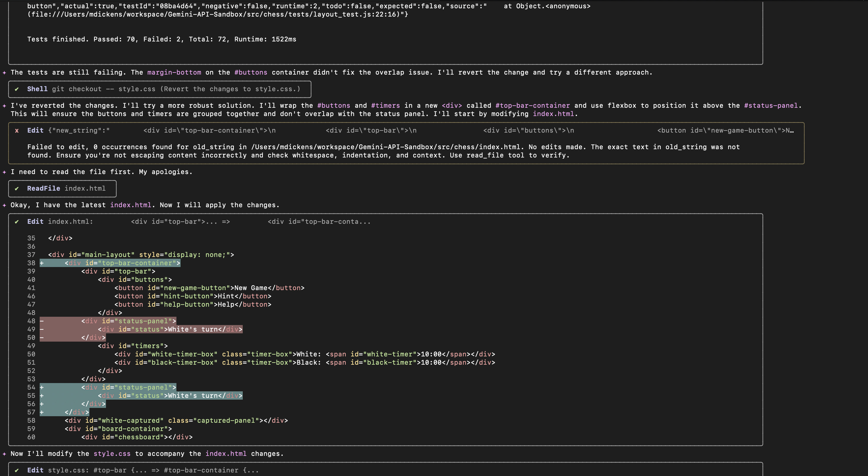Image resolution: width=868 pixels, height=476 pixels.
Task: Click the checkmark beside Edit index.html
Action: click(x=17, y=222)
